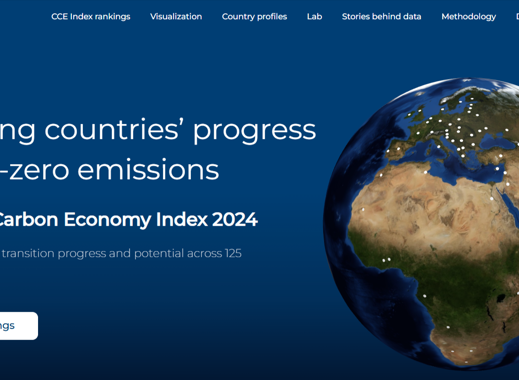Screen dimensions: 519x380
Task: View the Methodology section
Action: click(469, 17)
